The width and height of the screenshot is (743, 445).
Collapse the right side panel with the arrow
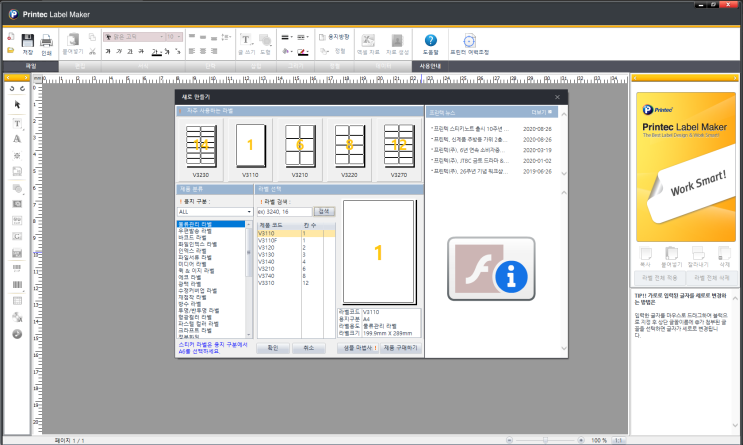coord(735,78)
